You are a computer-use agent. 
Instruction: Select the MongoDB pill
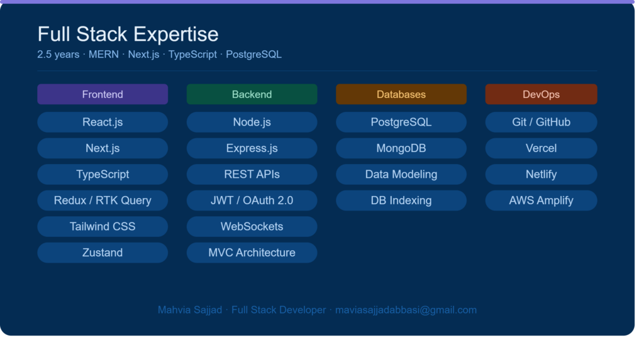(x=401, y=148)
